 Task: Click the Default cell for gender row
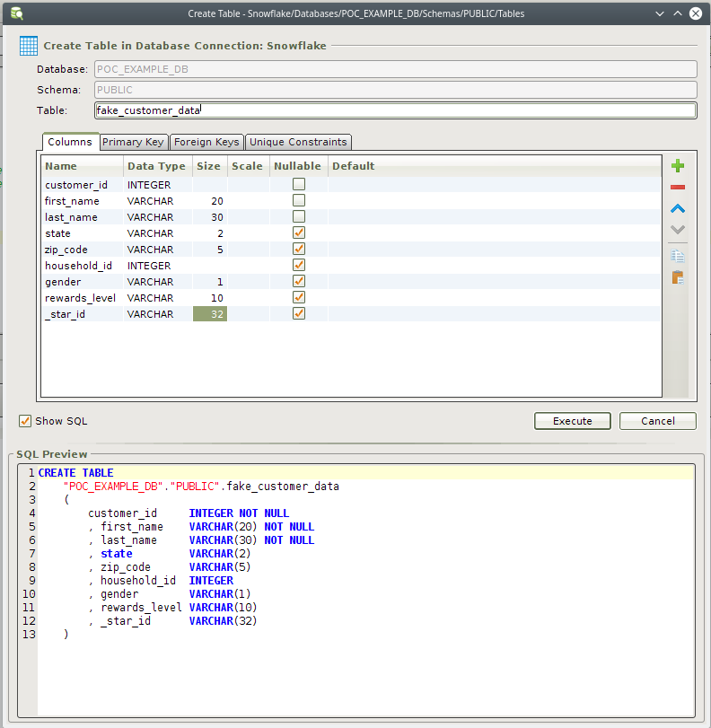pyautogui.click(x=495, y=282)
